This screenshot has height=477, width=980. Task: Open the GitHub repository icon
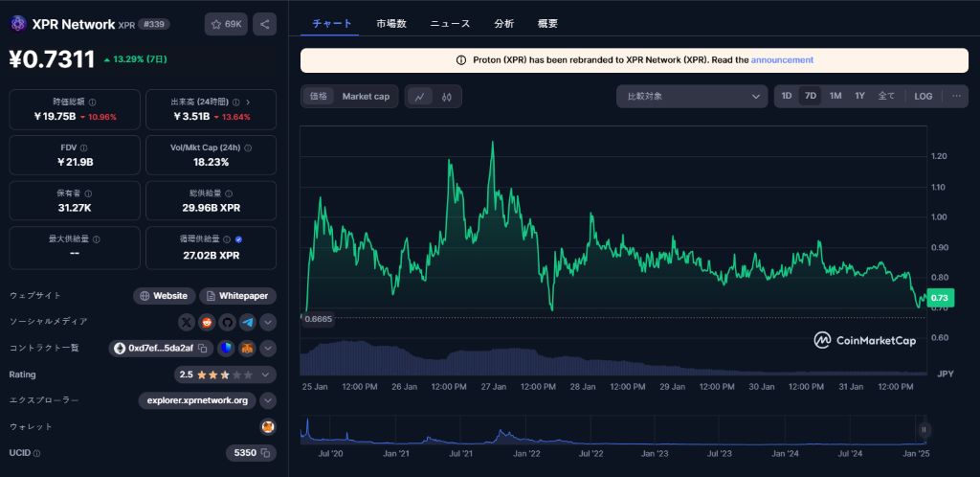coord(227,323)
